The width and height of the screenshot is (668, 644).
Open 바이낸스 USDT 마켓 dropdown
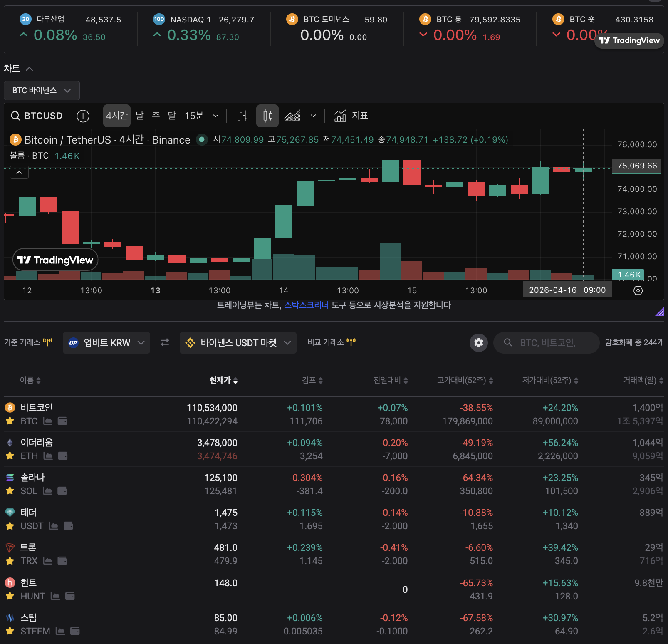238,343
